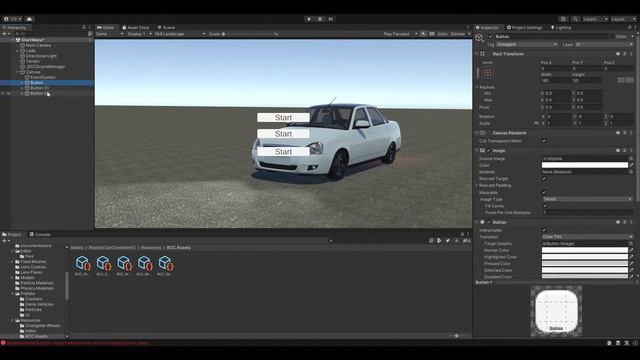Switch to the Console tab
This screenshot has width=640, height=360.
click(40, 235)
